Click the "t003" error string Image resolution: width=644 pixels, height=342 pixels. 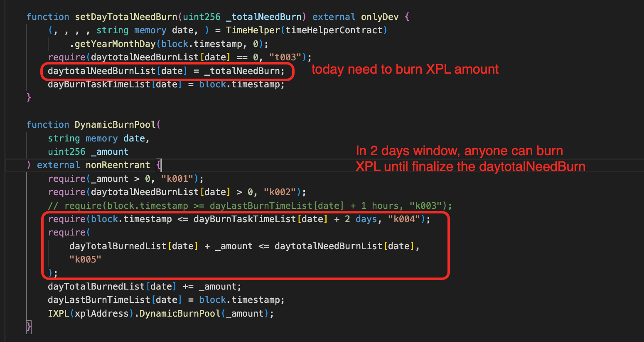(x=288, y=57)
